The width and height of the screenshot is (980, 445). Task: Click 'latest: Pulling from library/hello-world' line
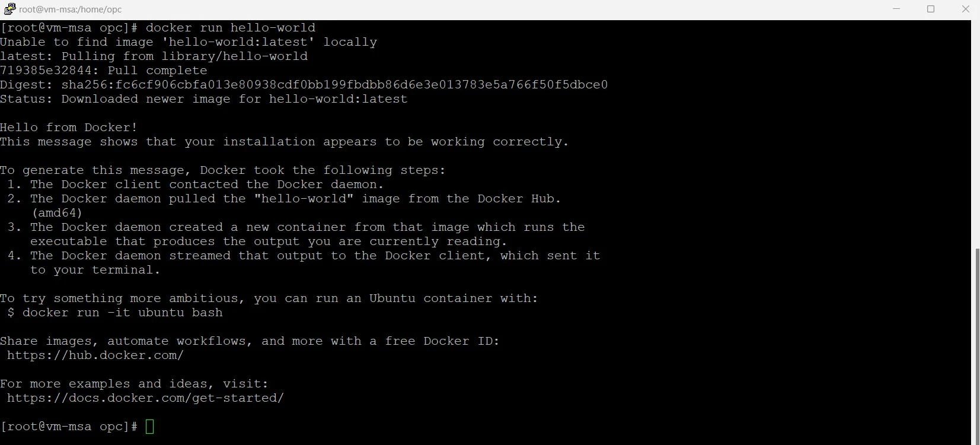click(x=154, y=56)
